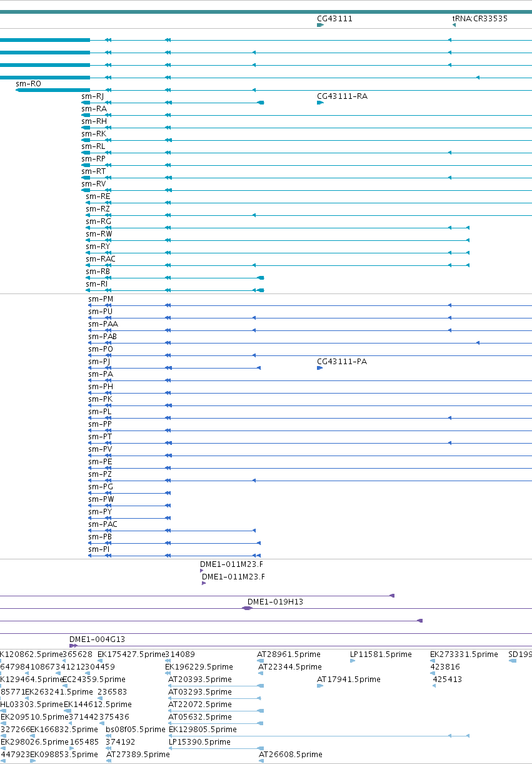Image resolution: width=532 pixels, height=764 pixels.
Task: Select the sm-RE transcript label
Action: 98,196
